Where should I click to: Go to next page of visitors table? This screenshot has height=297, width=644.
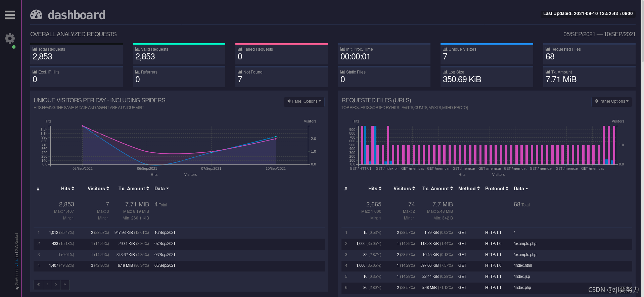(x=56, y=285)
